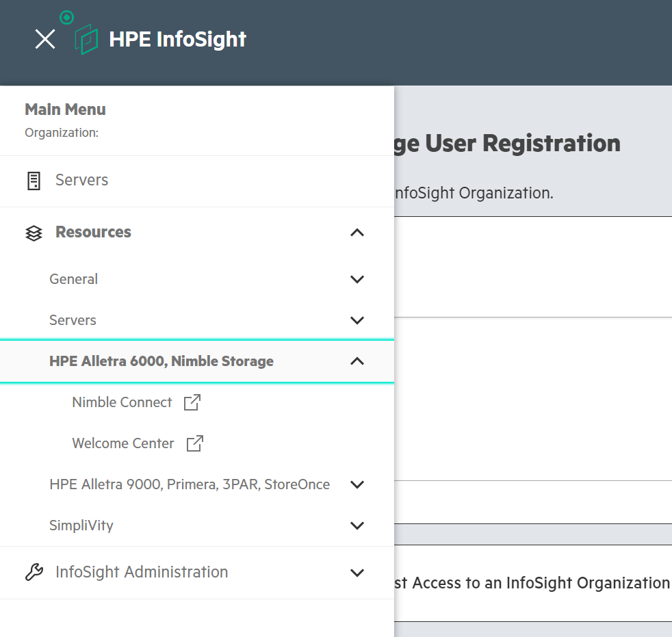
Task: Collapse HPE Alletra 6000, Nimble Storage chevron
Action: 357,361
